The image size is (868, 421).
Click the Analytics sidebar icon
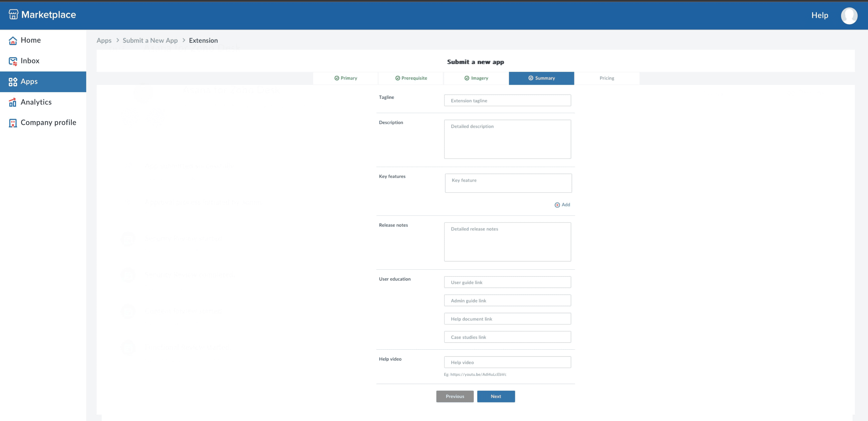coord(13,102)
